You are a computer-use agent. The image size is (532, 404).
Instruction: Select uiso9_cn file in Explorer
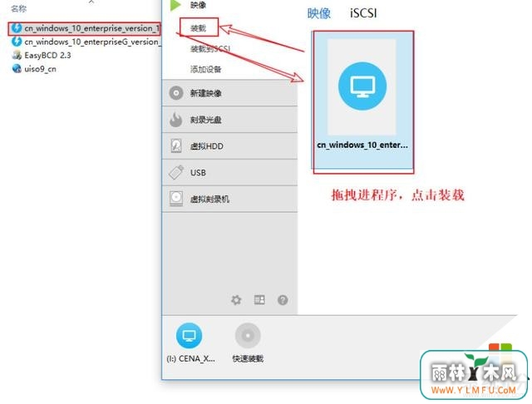point(34,69)
